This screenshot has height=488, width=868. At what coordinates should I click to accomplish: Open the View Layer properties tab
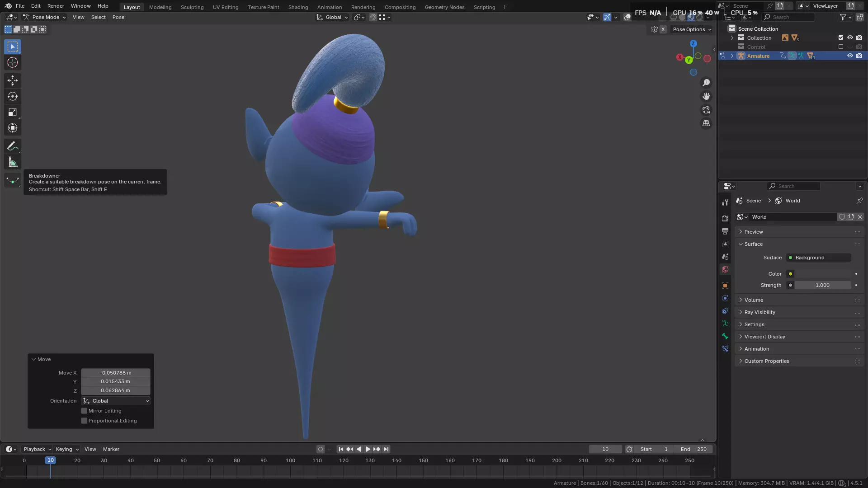pyautogui.click(x=725, y=244)
